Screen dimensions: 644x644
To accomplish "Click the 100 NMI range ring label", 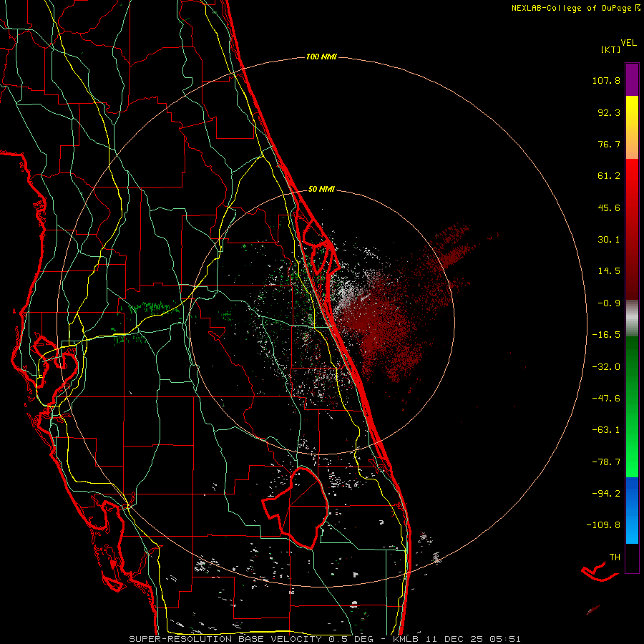I will click(x=321, y=57).
